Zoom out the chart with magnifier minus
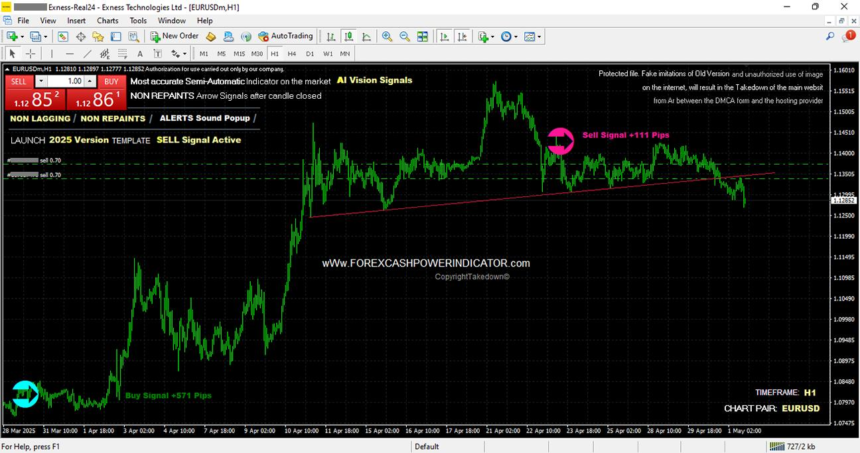The width and height of the screenshot is (860, 453). point(404,37)
